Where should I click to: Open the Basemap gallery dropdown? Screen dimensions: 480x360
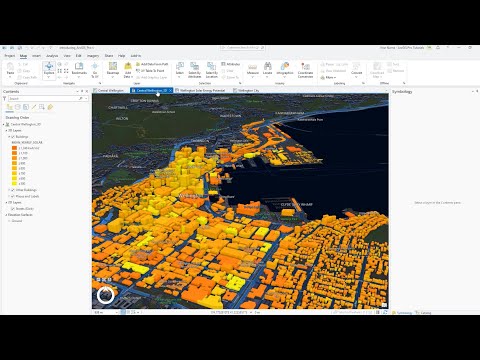pos(113,70)
